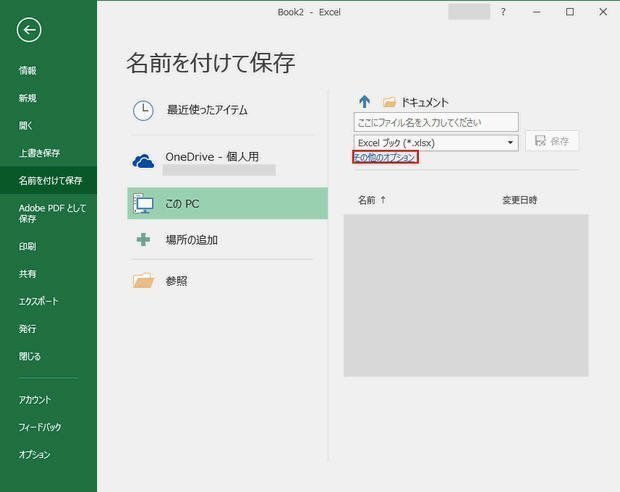Image resolution: width=620 pixels, height=492 pixels.
Task: Open the 共有 menu item
Action: (x=28, y=274)
